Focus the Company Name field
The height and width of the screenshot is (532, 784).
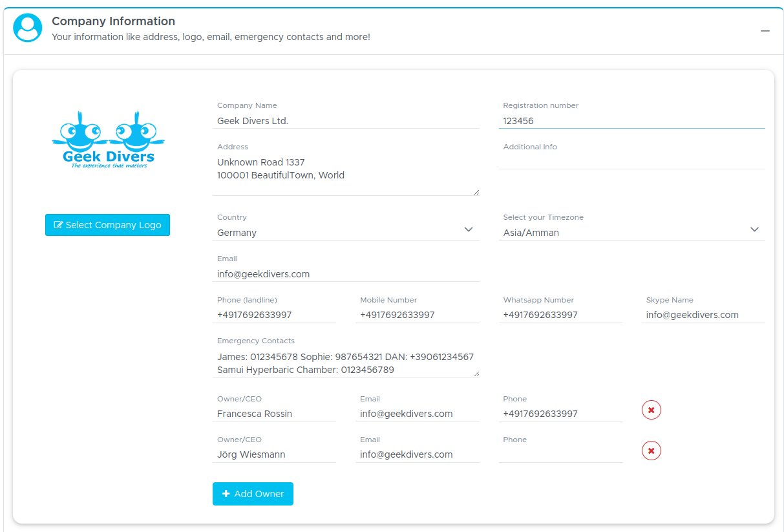pyautogui.click(x=346, y=121)
